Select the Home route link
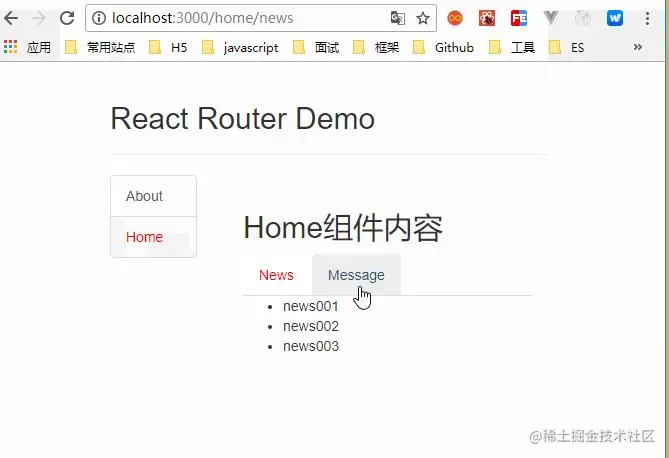The image size is (669, 458). tap(154, 237)
